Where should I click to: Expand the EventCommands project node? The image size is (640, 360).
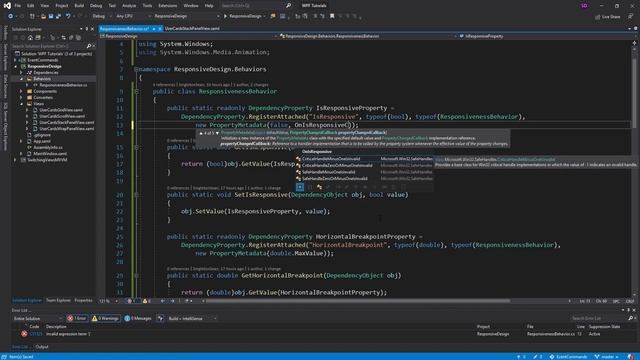[16, 60]
